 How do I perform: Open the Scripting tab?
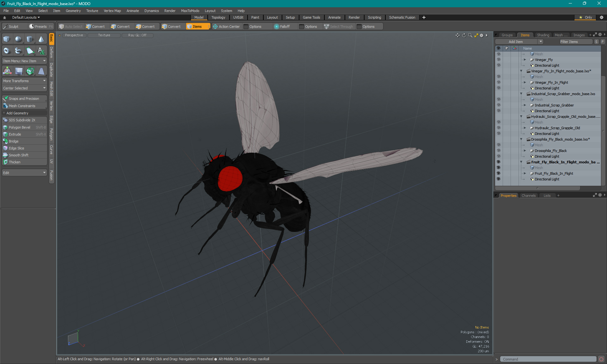pyautogui.click(x=374, y=17)
